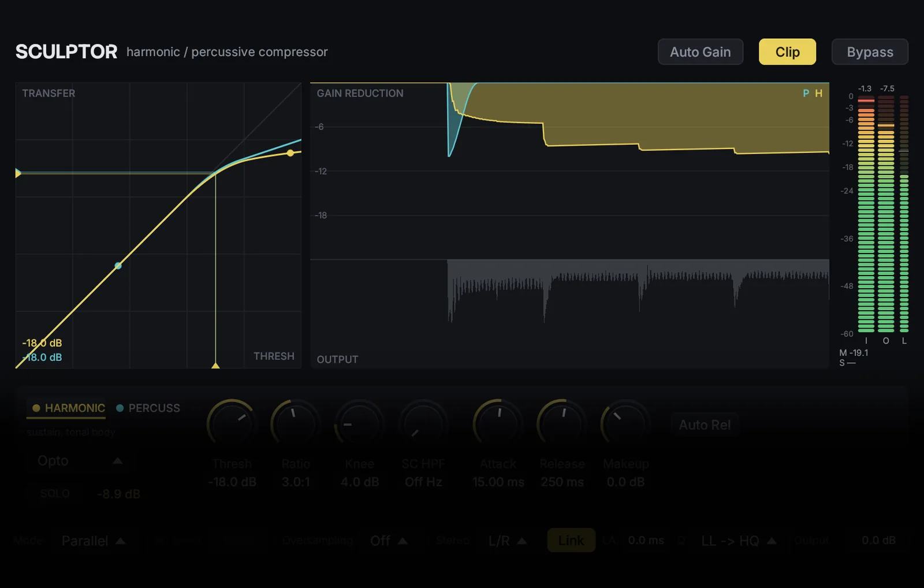
Task: Click the Makeup knob
Action: [625, 424]
